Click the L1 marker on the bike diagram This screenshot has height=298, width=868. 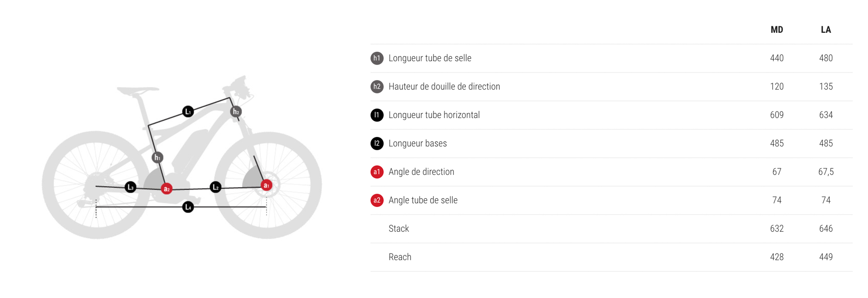point(188,112)
